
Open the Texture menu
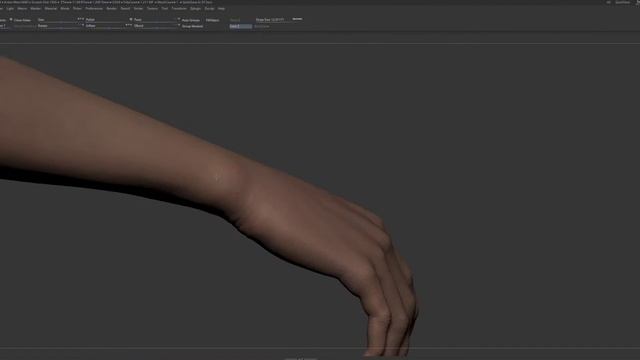tap(152, 9)
